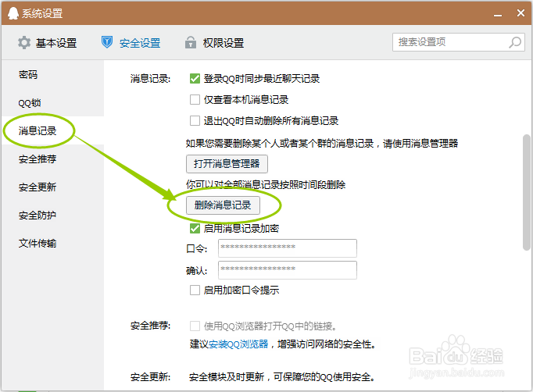This screenshot has width=533, height=392.
Task: Enable 仅查看本机消息记录 checkbox
Action: click(195, 100)
